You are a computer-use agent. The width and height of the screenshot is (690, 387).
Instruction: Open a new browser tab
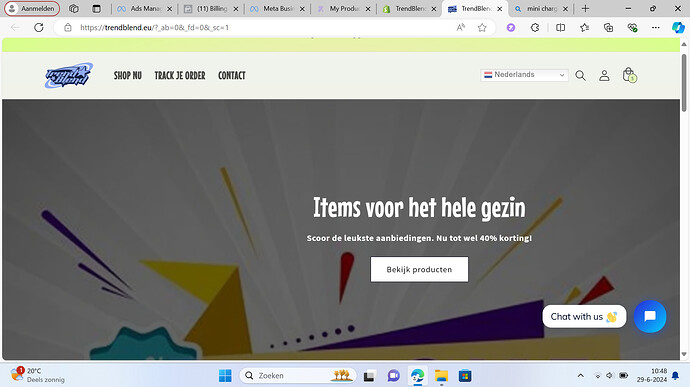[585, 8]
